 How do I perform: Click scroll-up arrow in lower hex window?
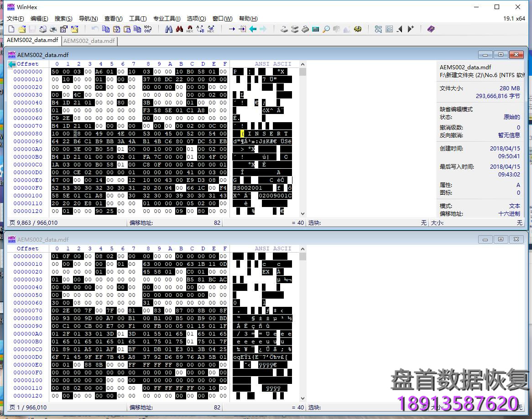pyautogui.click(x=303, y=249)
